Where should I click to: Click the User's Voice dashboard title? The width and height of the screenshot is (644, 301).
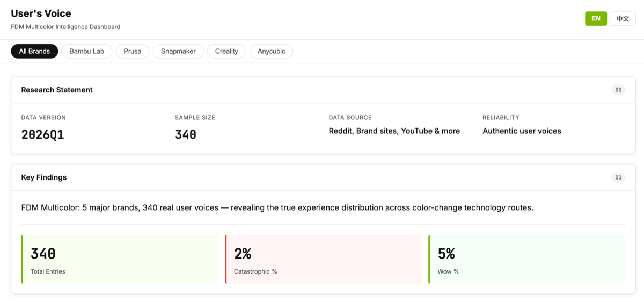pos(41,13)
